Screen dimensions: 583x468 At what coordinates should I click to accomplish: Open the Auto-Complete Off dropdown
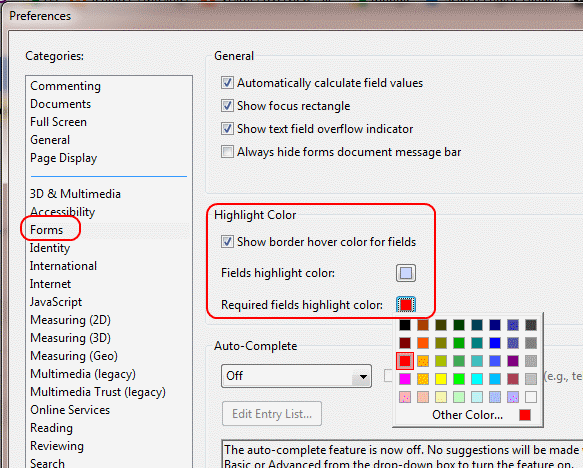[296, 376]
